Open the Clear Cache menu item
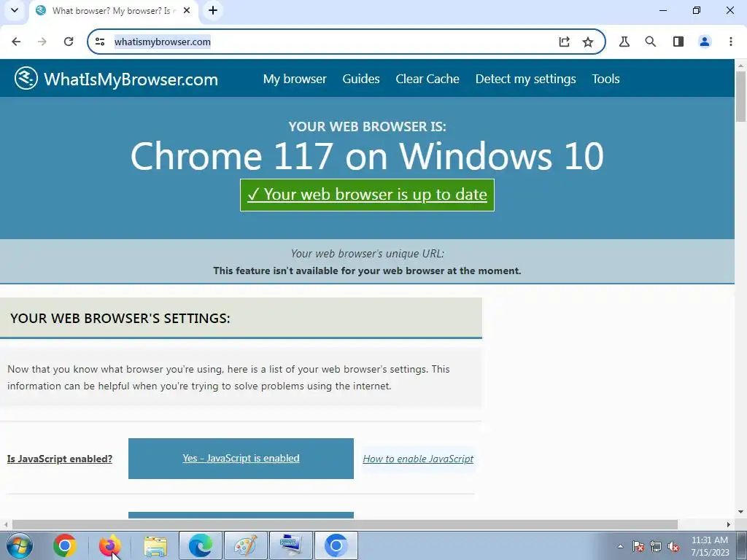This screenshot has height=560, width=747. pyautogui.click(x=427, y=79)
